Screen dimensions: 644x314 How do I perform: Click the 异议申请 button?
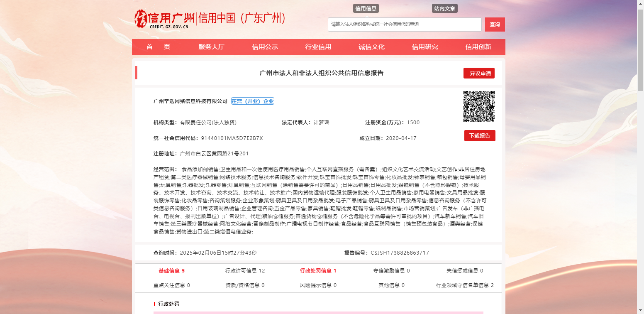[x=479, y=73]
